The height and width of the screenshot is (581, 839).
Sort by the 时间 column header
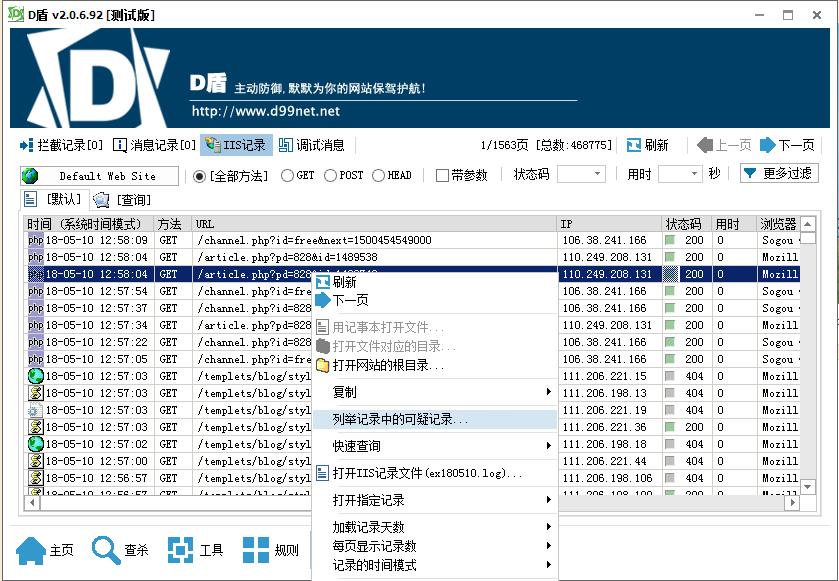[x=89, y=224]
